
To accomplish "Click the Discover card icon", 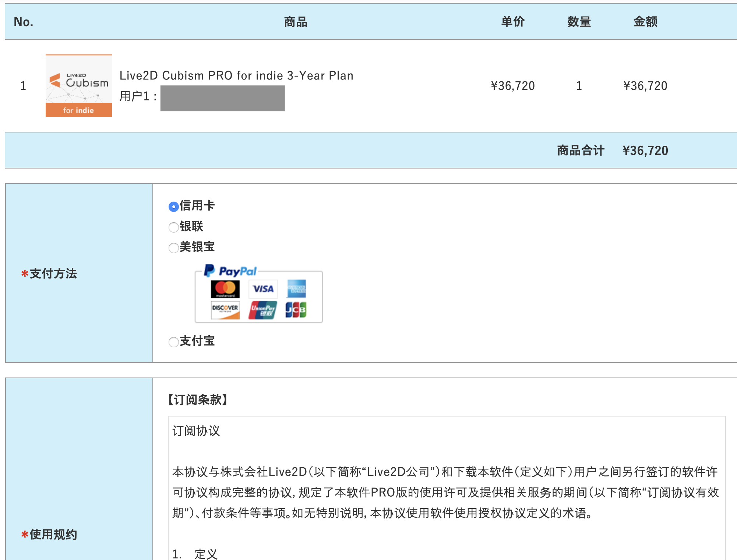I will (x=225, y=310).
